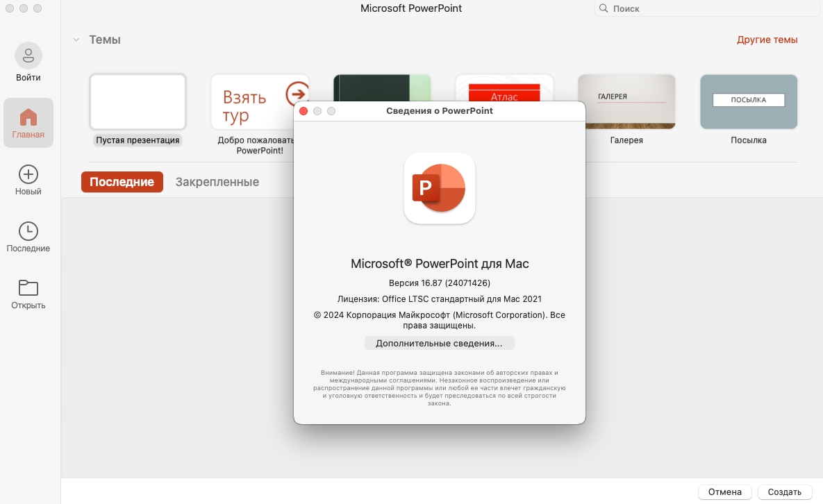Click the Открыть folder icon in sidebar
The height and width of the screenshot is (504, 823).
click(x=28, y=287)
